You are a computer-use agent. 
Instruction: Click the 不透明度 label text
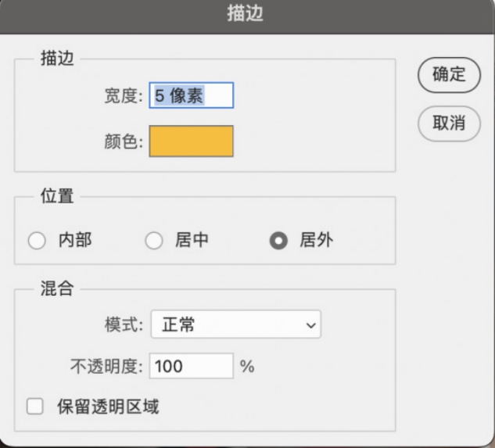[x=106, y=365]
